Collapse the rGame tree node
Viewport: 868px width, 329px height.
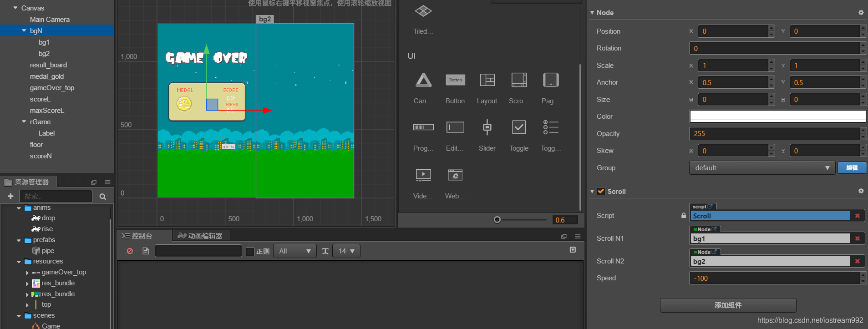pos(24,121)
